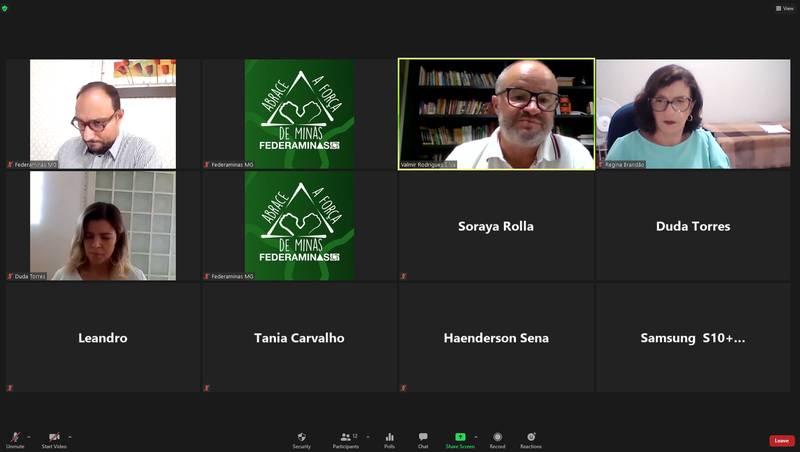Select Valmir Rodrigues' highlighted video tile

click(x=496, y=114)
